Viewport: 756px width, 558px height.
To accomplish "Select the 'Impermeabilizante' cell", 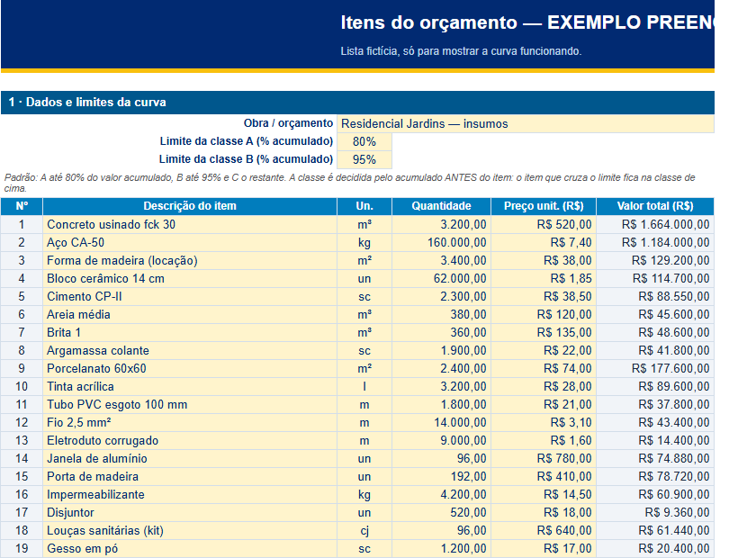I will 190,495.
